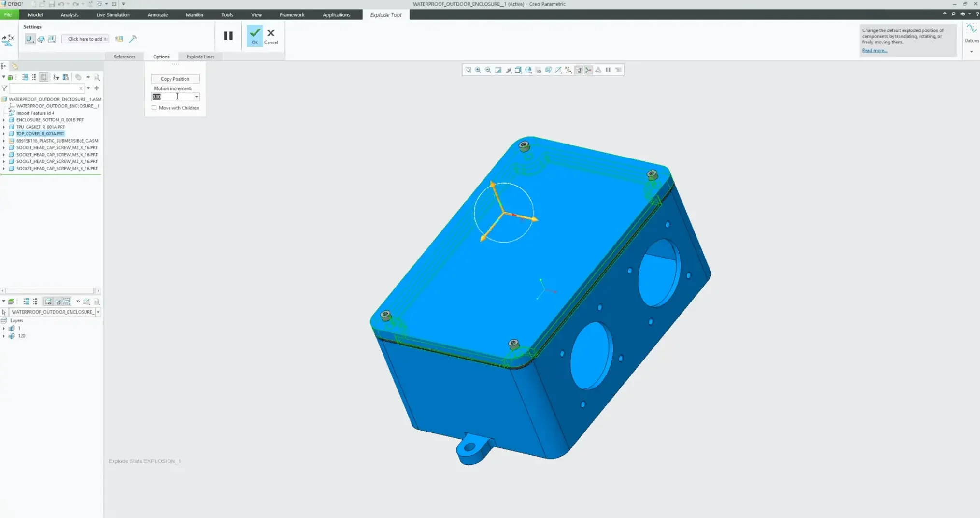Toggle the dashed layer outline icon in layer toolbar

(x=67, y=302)
